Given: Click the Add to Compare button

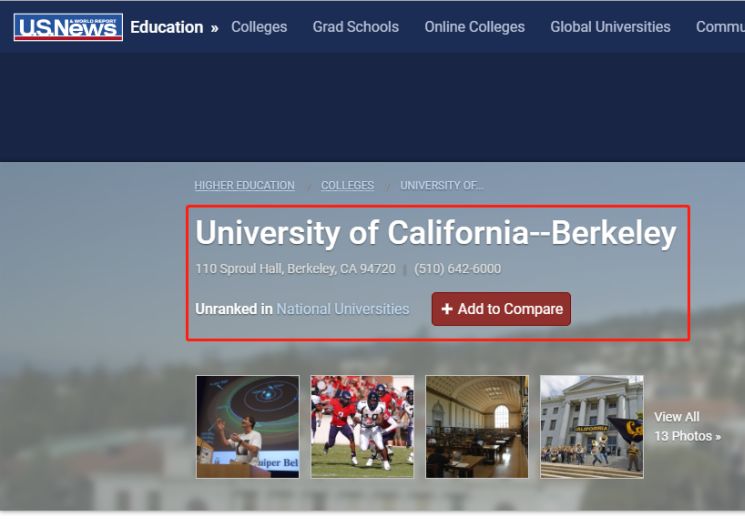Looking at the screenshot, I should [501, 309].
